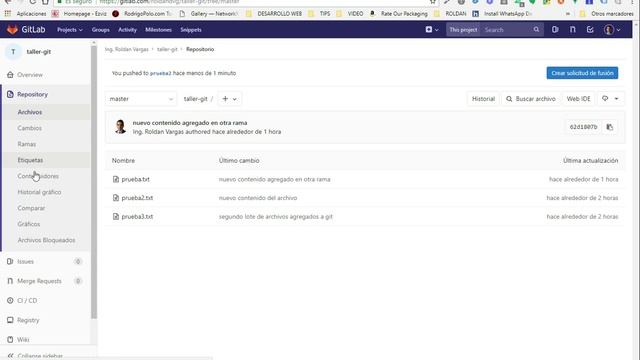Click the GitLab fox logo
The image size is (640, 360).
12,29
